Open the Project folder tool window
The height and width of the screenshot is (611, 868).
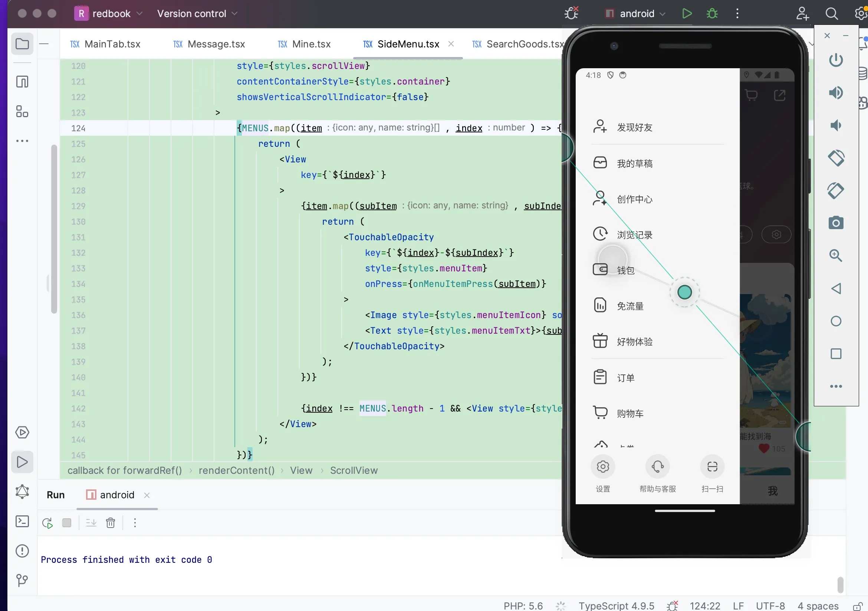click(x=22, y=44)
